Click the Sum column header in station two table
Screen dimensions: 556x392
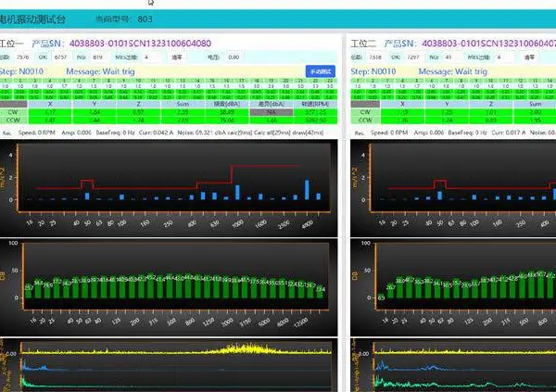pyautogui.click(x=535, y=104)
